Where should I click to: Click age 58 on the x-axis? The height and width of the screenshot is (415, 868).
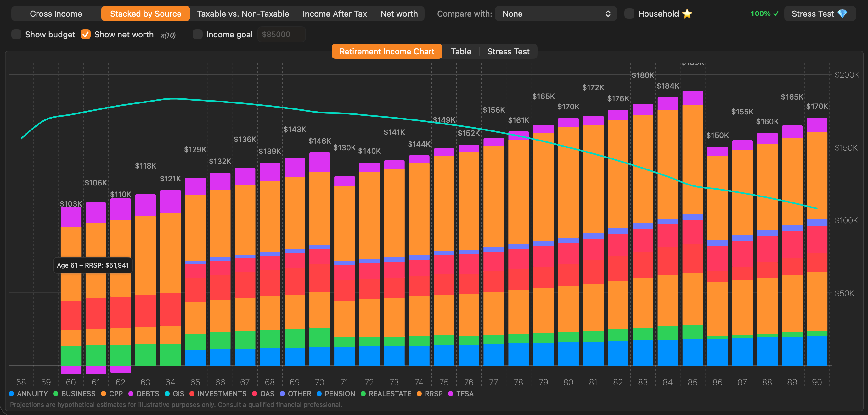[x=21, y=382]
